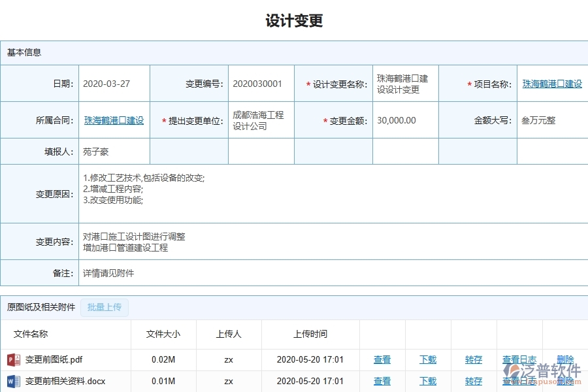588x392 pixels.
Task: Download 变更前图纸.pdf via 下载 link
Action: pos(427,359)
